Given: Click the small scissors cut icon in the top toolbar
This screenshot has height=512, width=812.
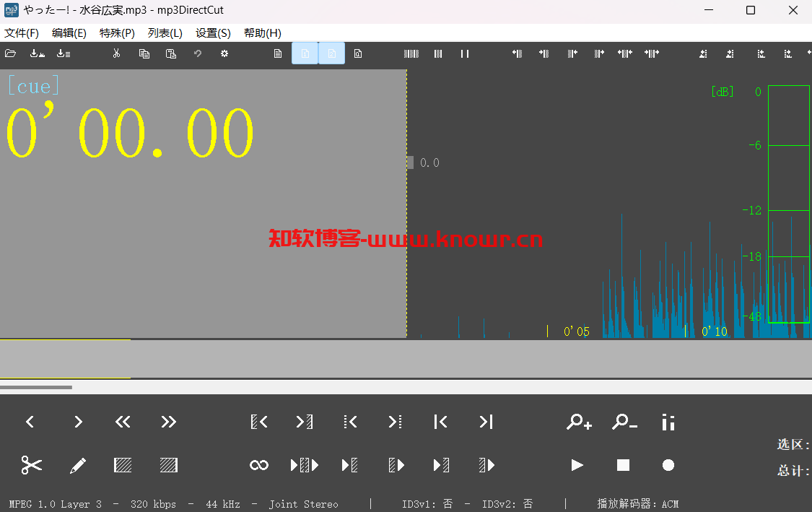Looking at the screenshot, I should pos(116,53).
